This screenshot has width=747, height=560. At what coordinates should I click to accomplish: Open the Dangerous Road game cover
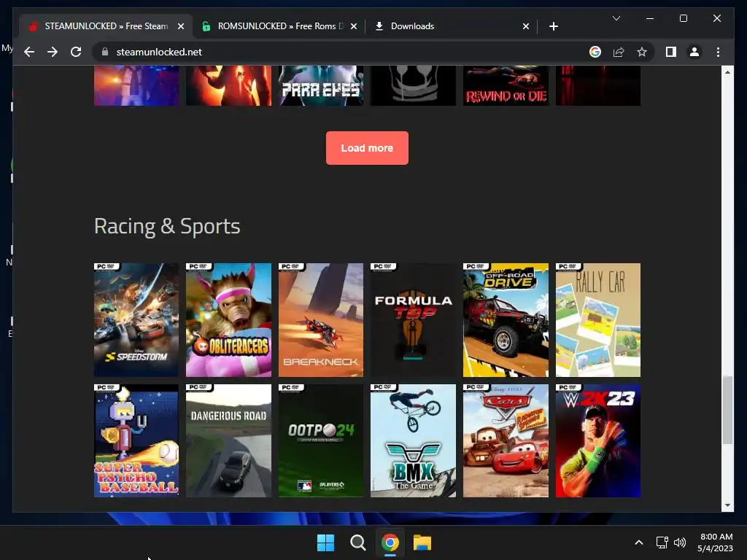pyautogui.click(x=228, y=441)
